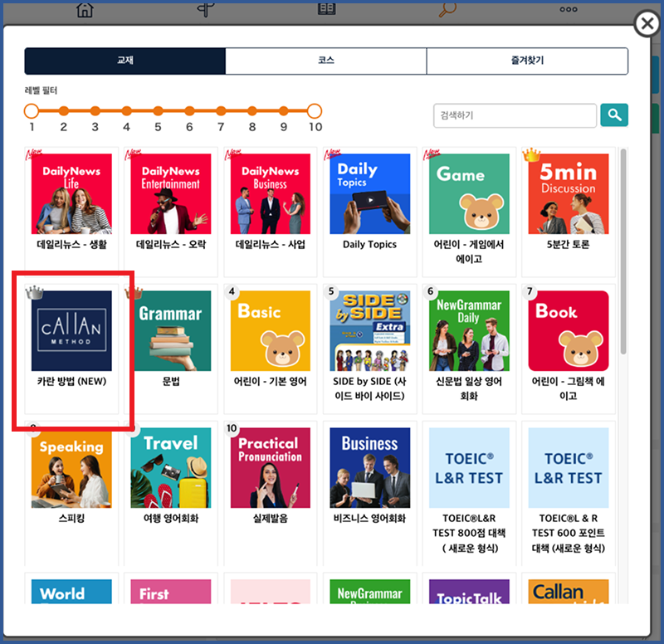Click the 검색하기 search input field

coord(515,115)
